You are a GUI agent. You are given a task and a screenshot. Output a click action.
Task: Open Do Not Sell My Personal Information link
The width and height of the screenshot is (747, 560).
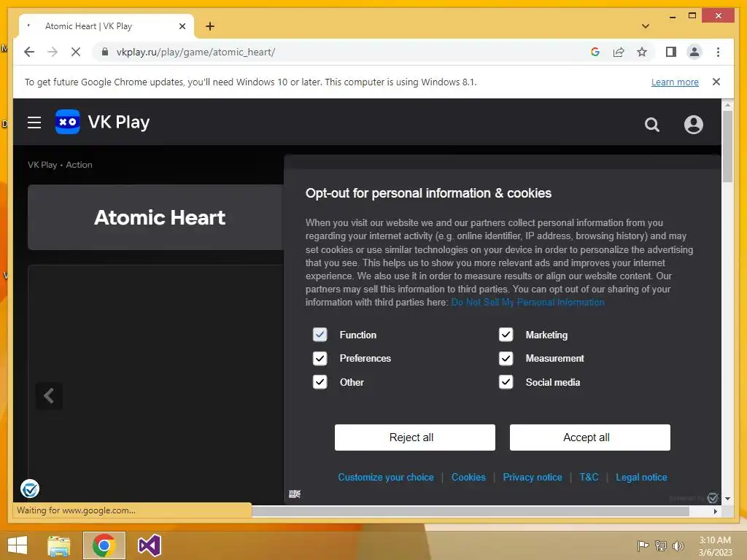527,302
